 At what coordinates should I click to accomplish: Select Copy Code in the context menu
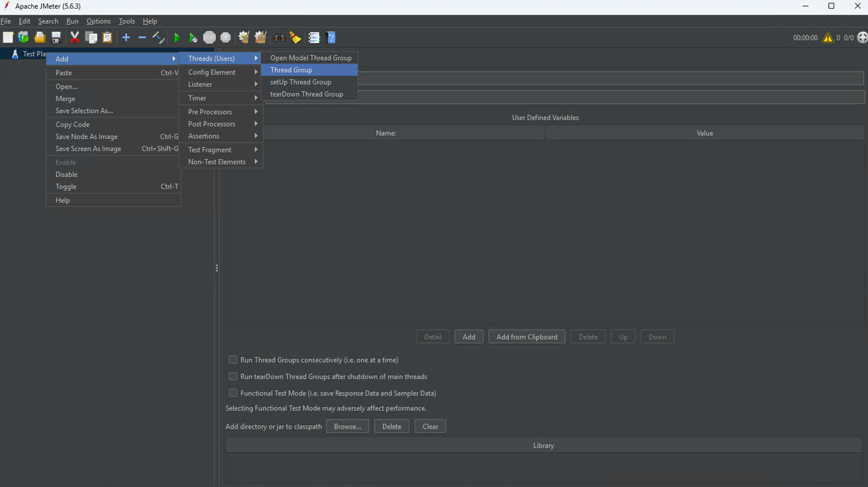(113, 125)
